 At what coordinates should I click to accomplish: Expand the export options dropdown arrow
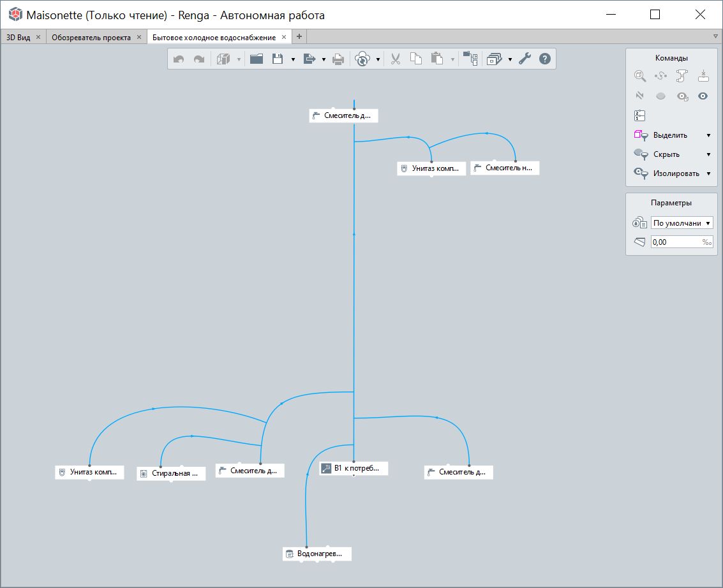(x=324, y=59)
